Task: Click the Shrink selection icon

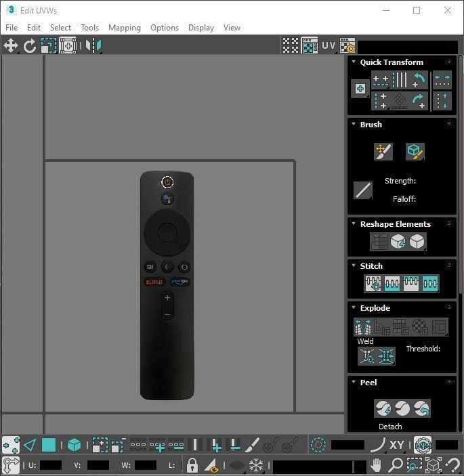Action: coord(119,446)
